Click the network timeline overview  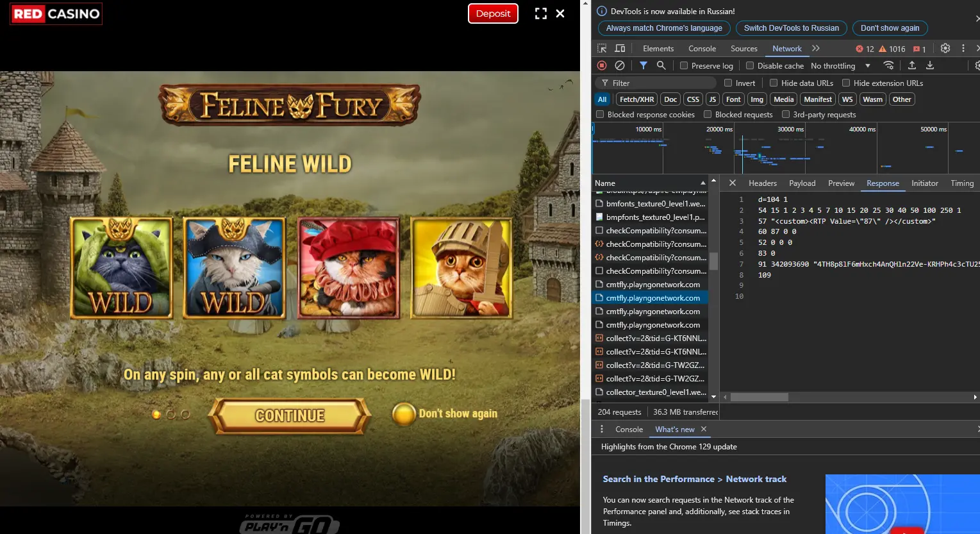(x=786, y=148)
